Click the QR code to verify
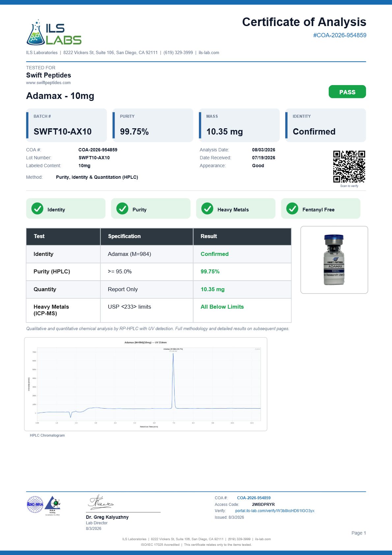 coord(349,167)
